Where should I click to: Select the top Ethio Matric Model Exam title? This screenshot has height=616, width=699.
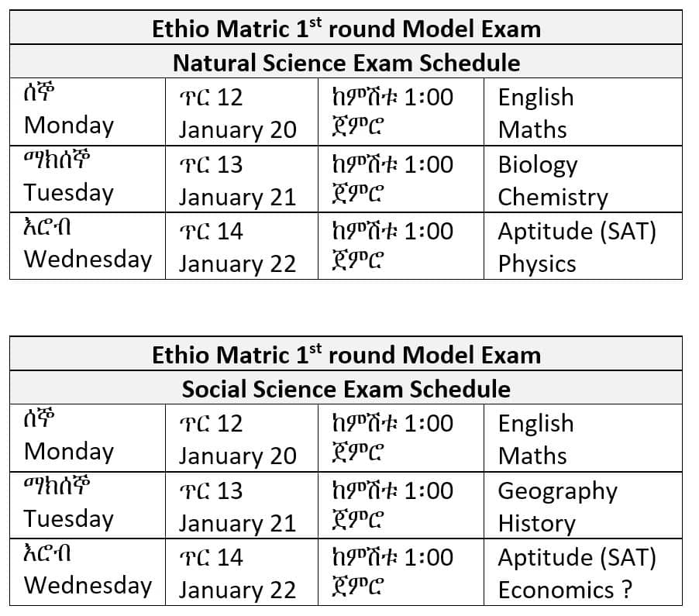(x=346, y=29)
